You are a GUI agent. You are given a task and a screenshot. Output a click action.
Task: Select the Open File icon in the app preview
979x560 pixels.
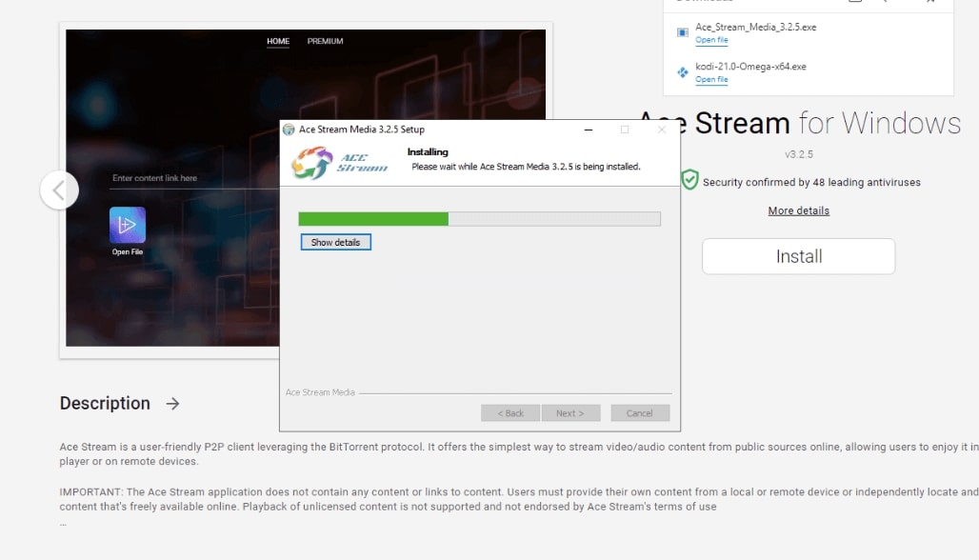(x=127, y=226)
